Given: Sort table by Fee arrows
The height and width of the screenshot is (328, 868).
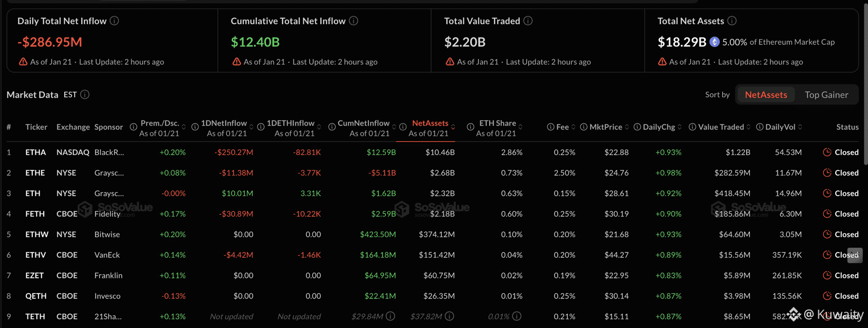Looking at the screenshot, I should [x=573, y=127].
